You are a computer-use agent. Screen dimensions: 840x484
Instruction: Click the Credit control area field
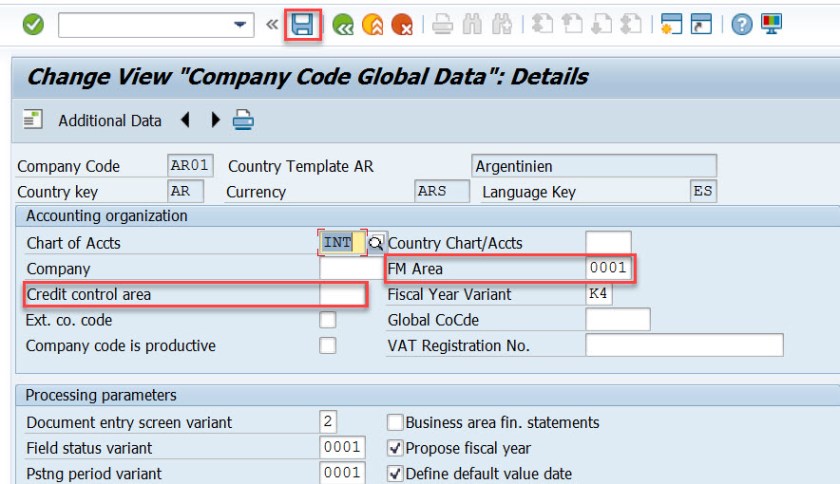point(343,294)
